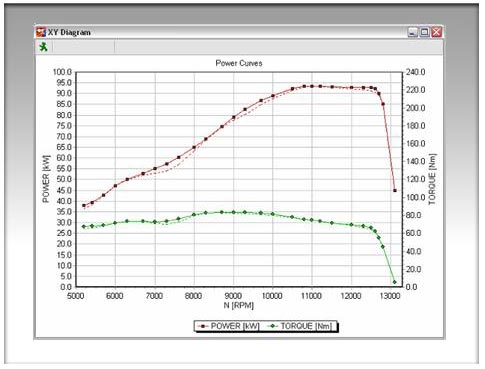485x369 pixels.
Task: Click the N [RPM] x-axis label
Action: (238, 305)
